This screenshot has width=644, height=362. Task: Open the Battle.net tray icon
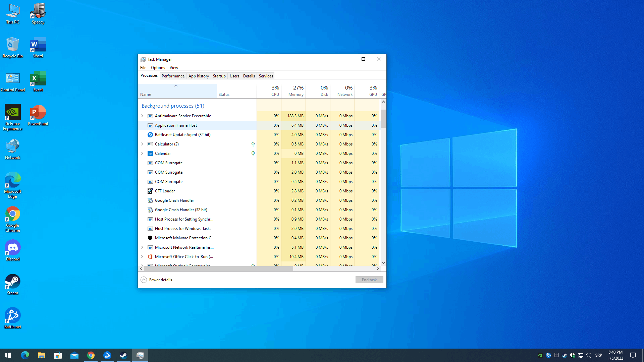pos(548,355)
